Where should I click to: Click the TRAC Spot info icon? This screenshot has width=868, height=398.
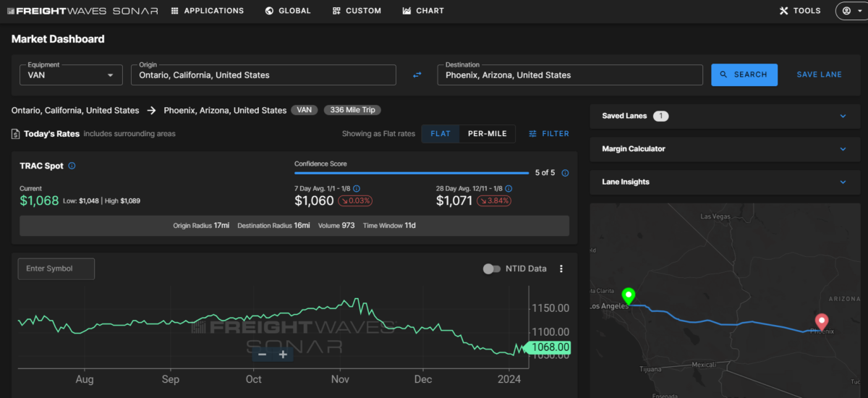tap(72, 166)
